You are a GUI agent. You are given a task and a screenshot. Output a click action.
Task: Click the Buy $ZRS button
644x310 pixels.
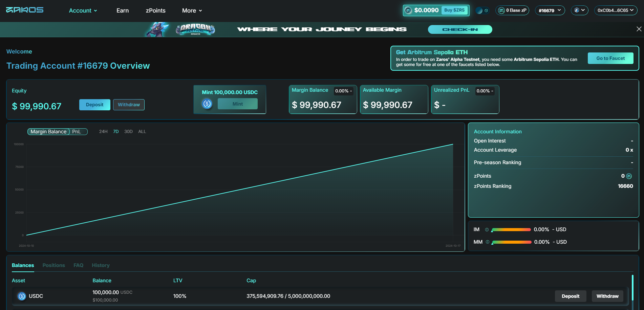[454, 10]
